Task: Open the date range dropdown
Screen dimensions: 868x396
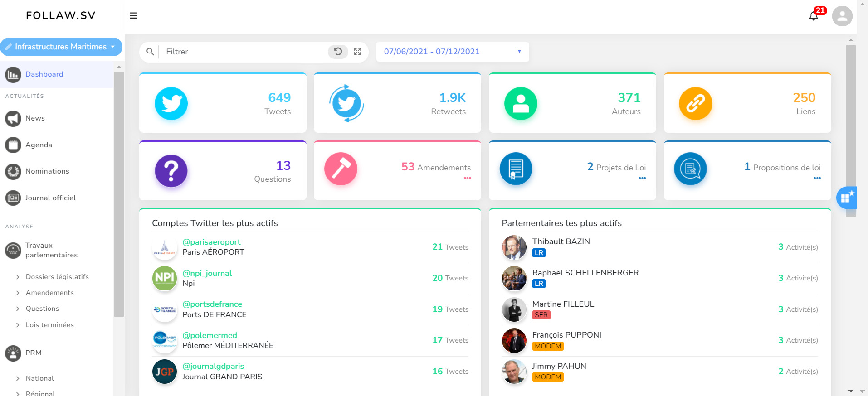Action: click(452, 52)
